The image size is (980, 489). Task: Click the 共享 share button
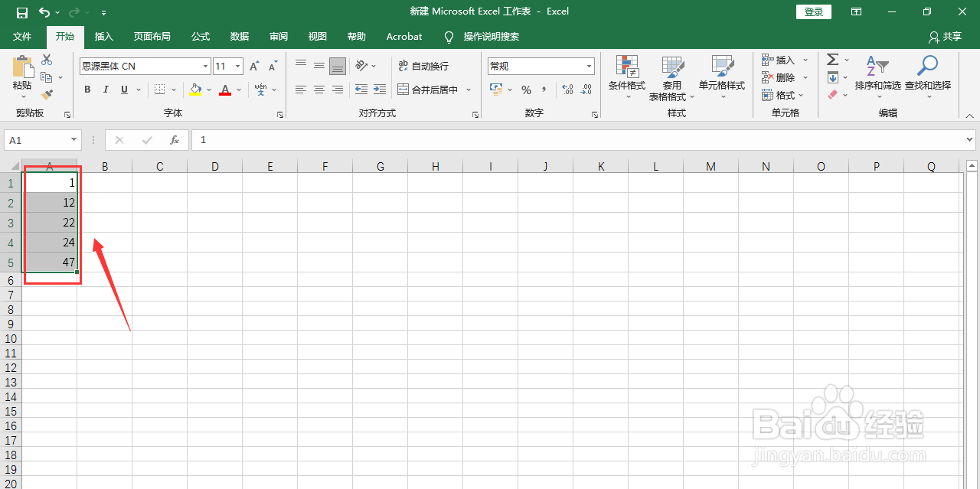[945, 37]
